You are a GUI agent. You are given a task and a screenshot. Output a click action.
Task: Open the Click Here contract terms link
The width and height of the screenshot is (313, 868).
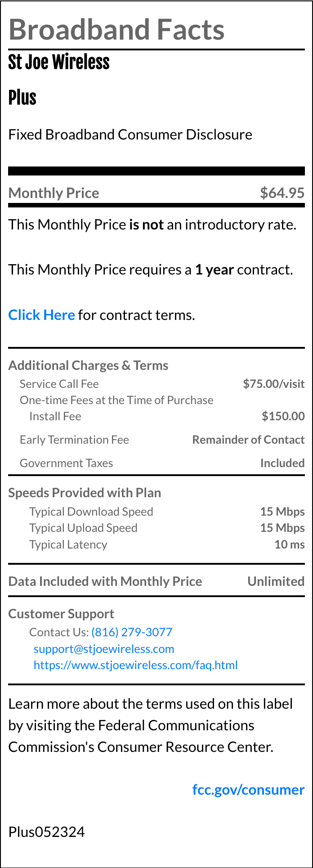click(x=41, y=315)
